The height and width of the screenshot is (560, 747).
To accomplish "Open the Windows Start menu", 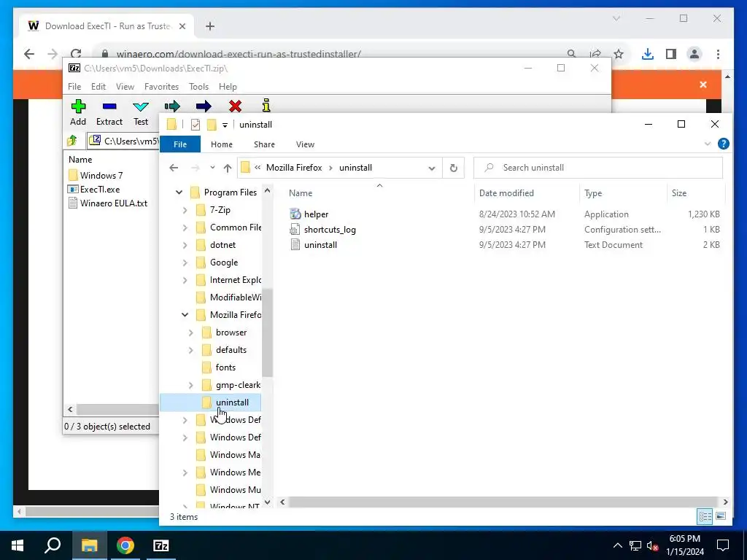I will (x=18, y=545).
